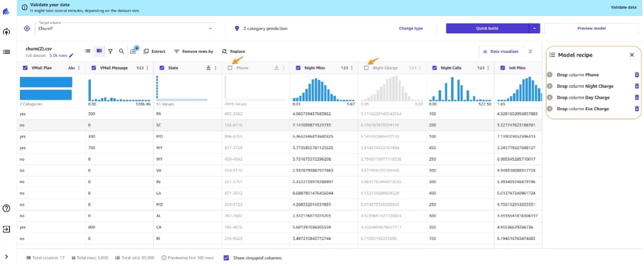
Task: Open VMail Message column options menu
Action: coord(147,68)
